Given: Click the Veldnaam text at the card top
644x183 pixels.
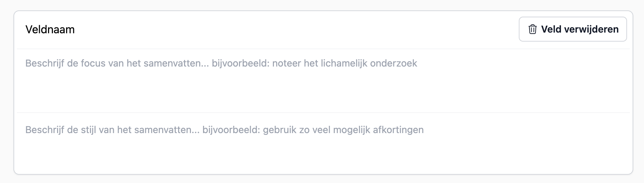Looking at the screenshot, I should coord(50,29).
